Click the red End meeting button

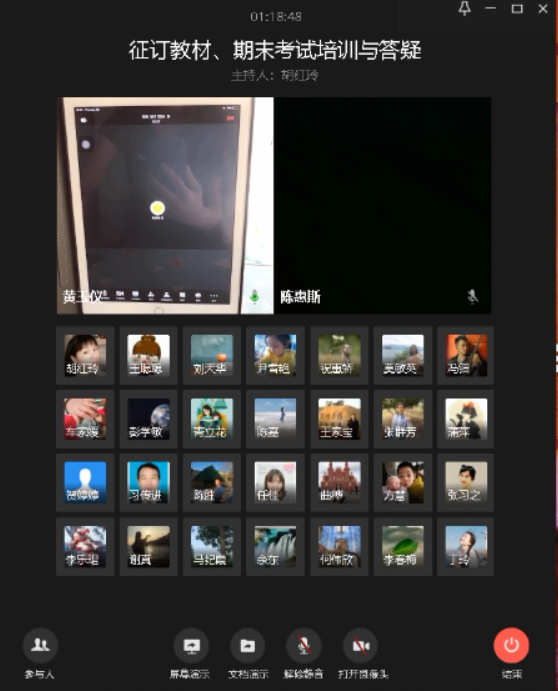point(511,645)
